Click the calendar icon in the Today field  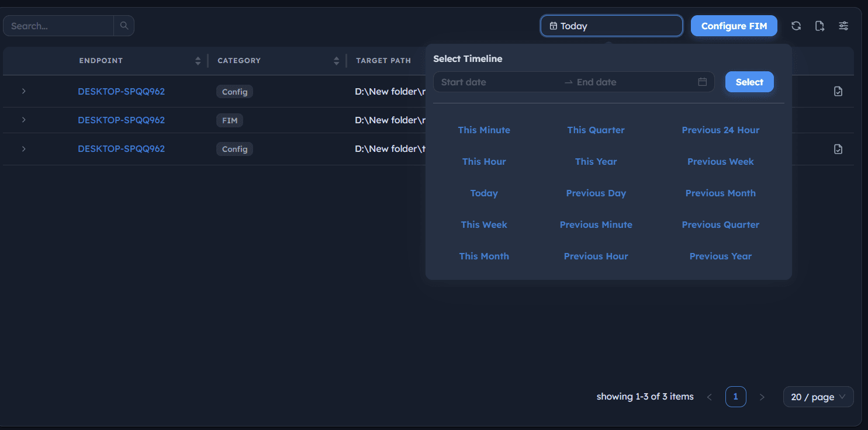click(553, 26)
